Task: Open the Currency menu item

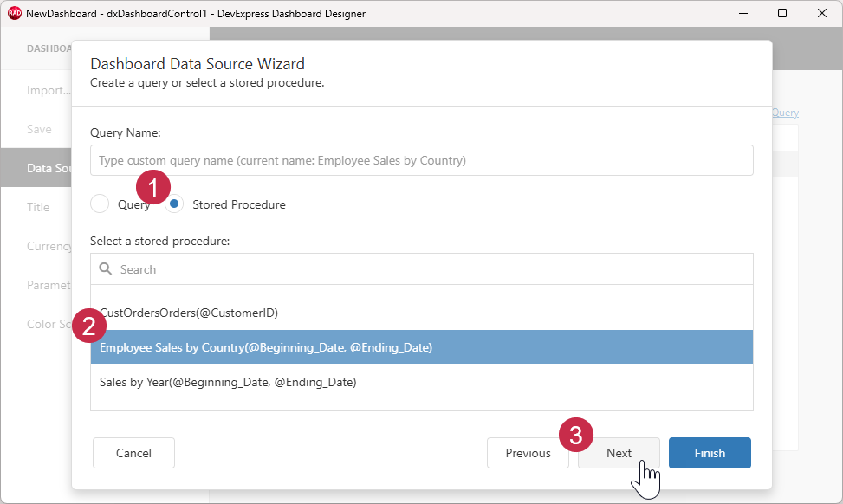Action: 49,246
